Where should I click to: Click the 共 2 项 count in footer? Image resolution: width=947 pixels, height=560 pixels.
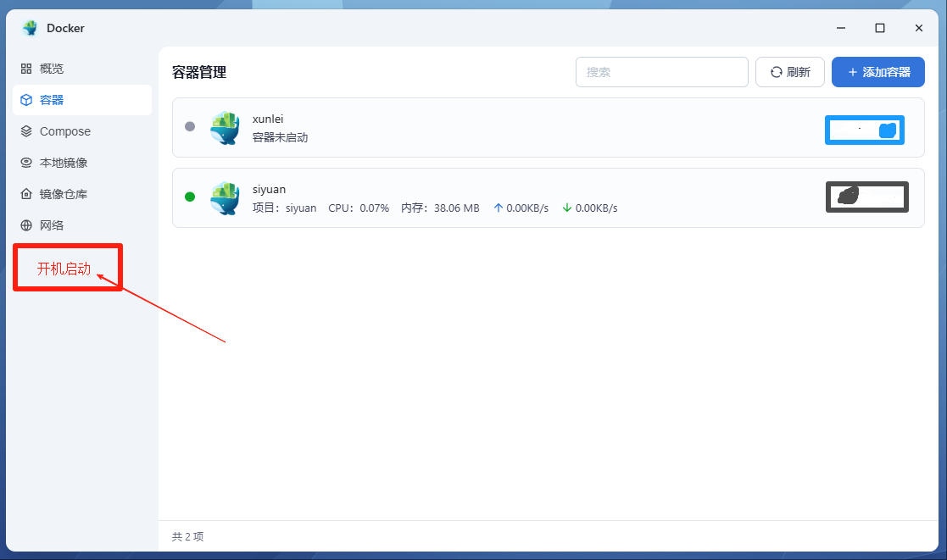[x=188, y=536]
